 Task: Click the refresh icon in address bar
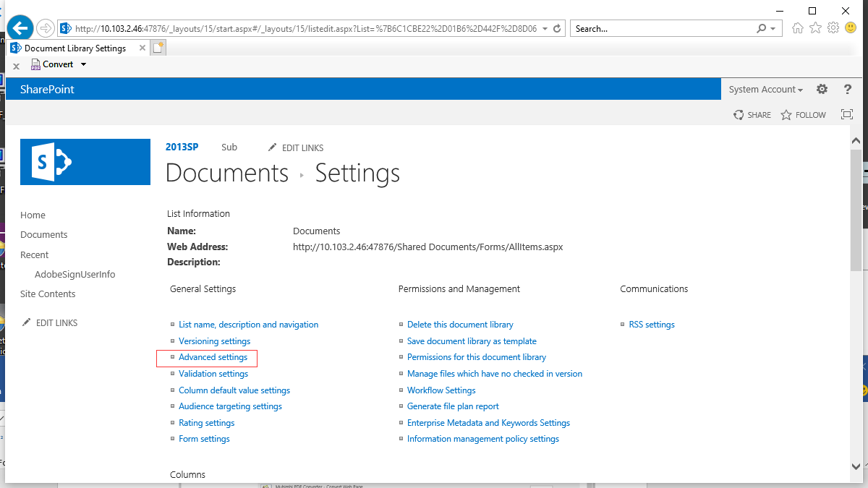557,29
